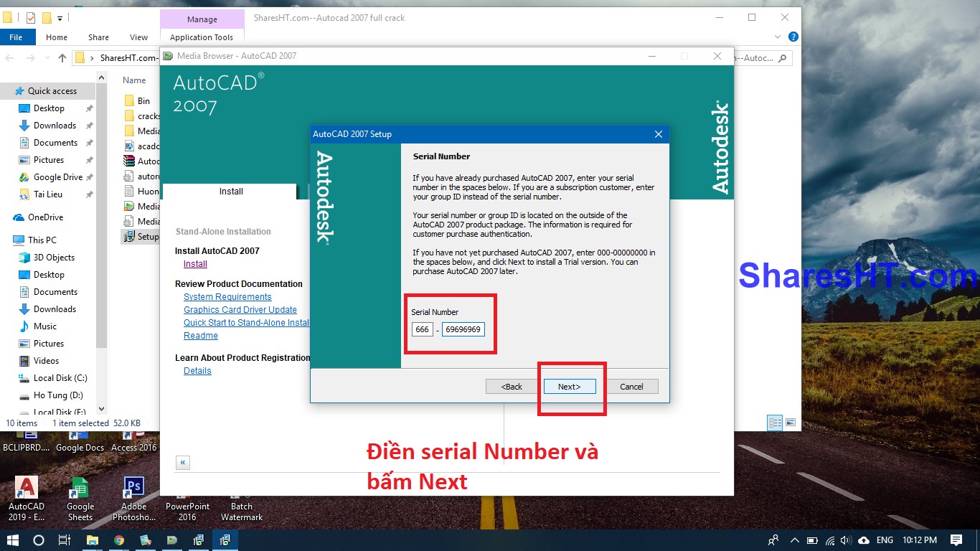Click Next in AutoCAD 2007 Setup
The image size is (980, 551).
570,387
